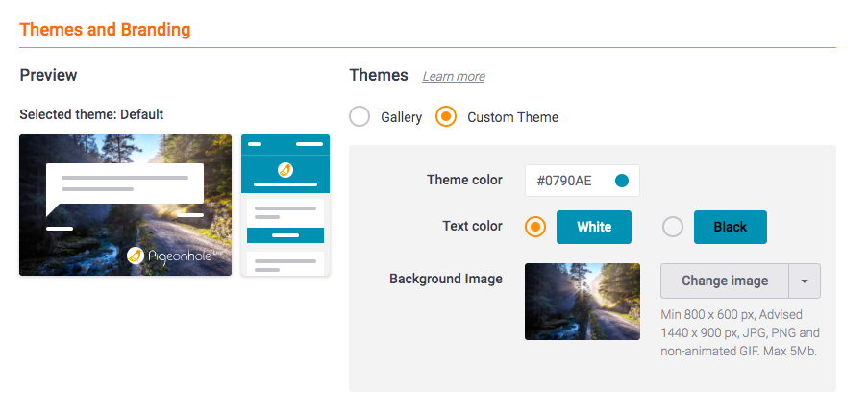Click the White text color button
868x415 pixels.
[x=594, y=227]
